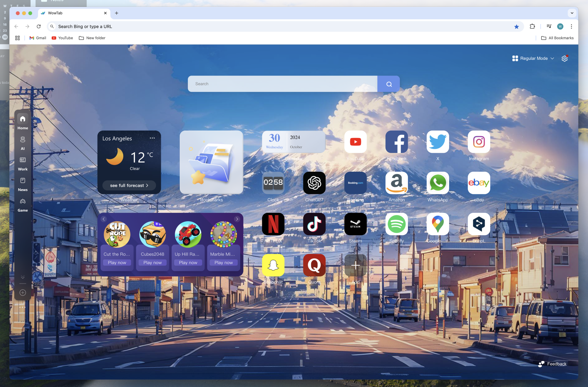Open Weather widget options menu
This screenshot has height=387, width=588.
pos(152,138)
